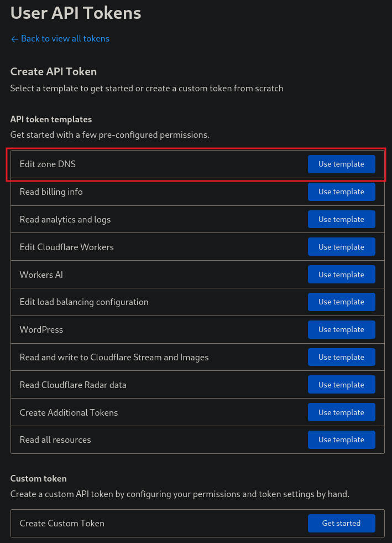
Task: Select the Read billing info row label
Action: [x=51, y=192]
